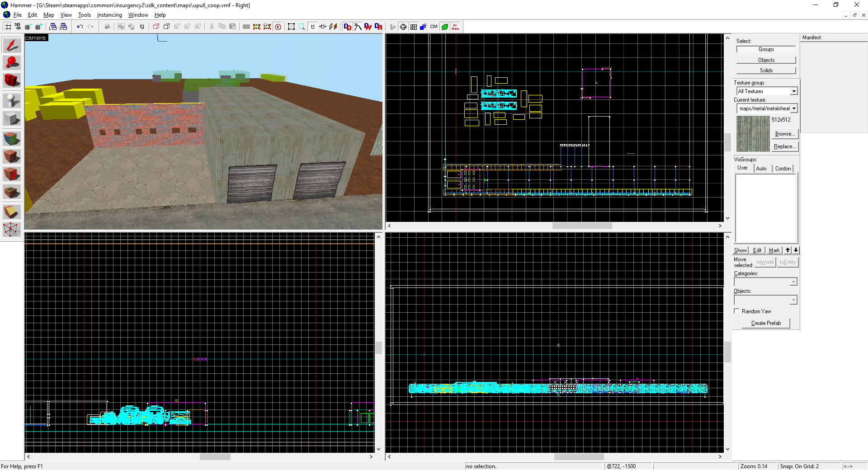Toggle the Select-by-handles square icon
The height and width of the screenshot is (470, 868).
pyautogui.click(x=291, y=27)
